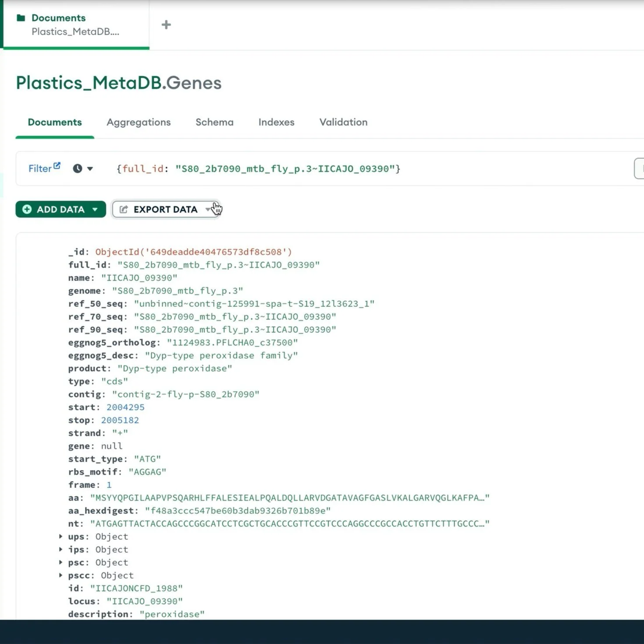This screenshot has width=644, height=644.
Task: Click the name value "IICAJO_09390"
Action: pyautogui.click(x=139, y=278)
